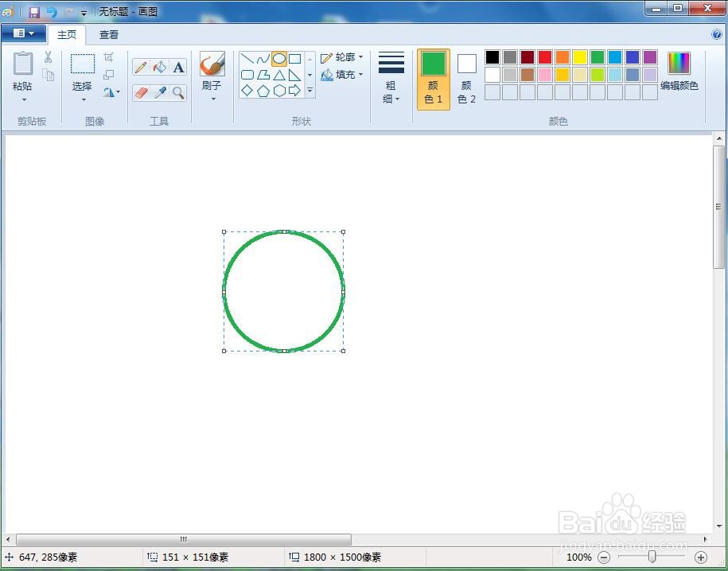Click the Cut scissors icon
Image resolution: width=728 pixels, height=571 pixels.
coord(48,57)
